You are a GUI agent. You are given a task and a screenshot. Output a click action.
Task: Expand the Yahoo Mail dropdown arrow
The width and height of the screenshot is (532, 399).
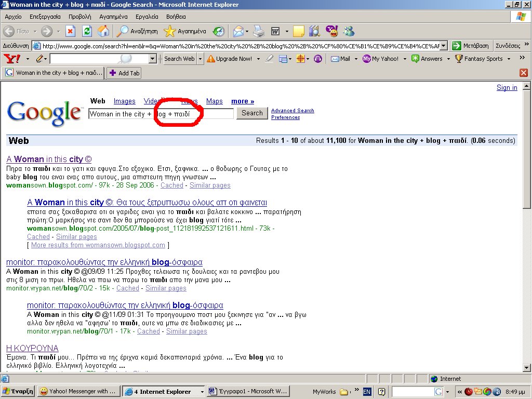click(356, 59)
